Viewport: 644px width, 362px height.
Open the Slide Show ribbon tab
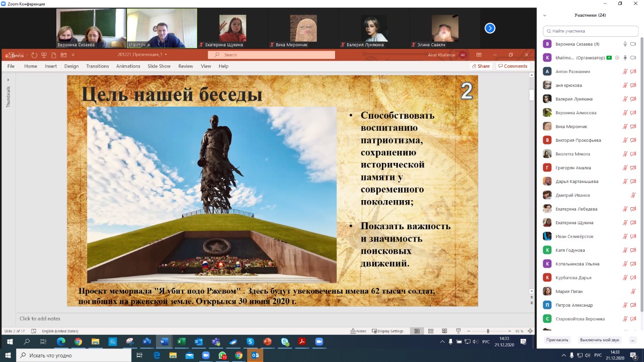pyautogui.click(x=159, y=66)
